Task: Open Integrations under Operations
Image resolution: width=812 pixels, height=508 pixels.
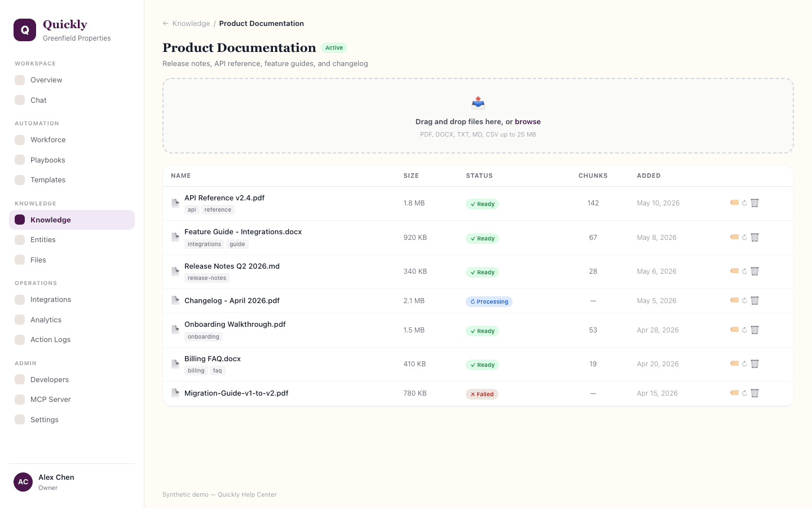Action: (72, 300)
